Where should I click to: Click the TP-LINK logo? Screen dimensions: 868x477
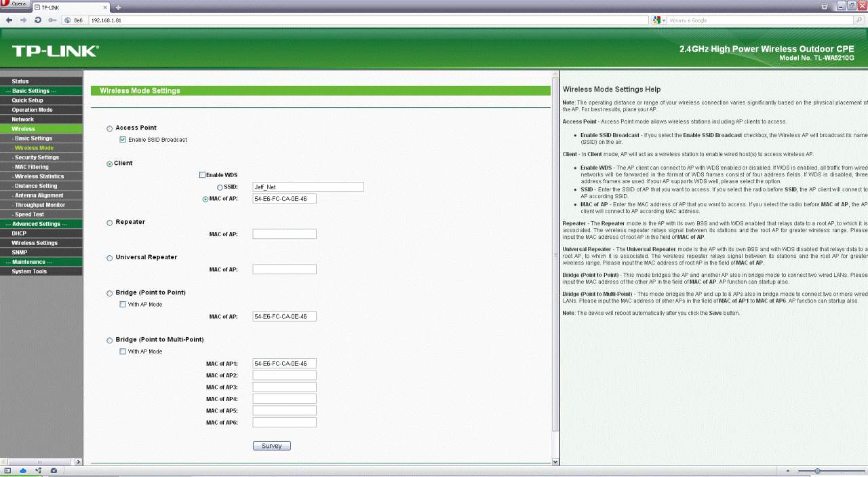(55, 51)
